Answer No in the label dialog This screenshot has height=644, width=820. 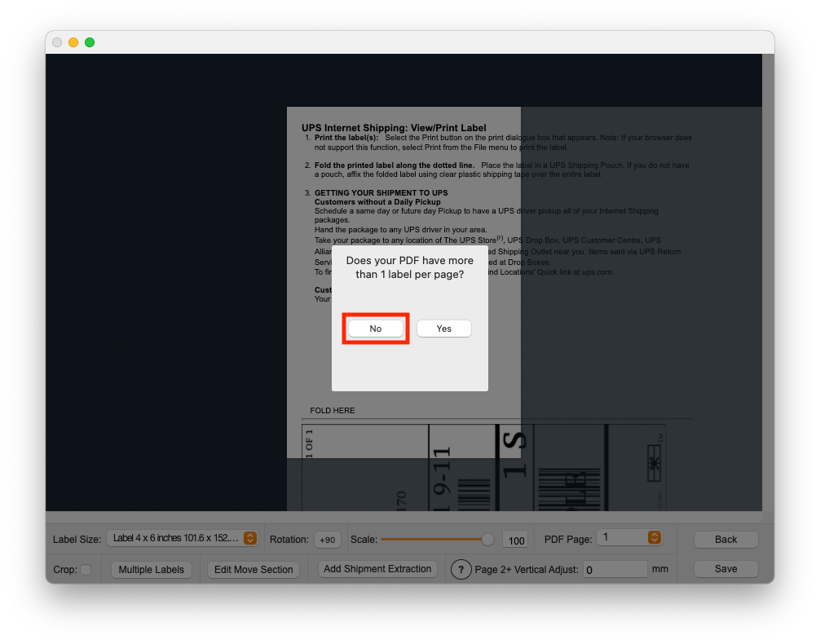tap(376, 329)
